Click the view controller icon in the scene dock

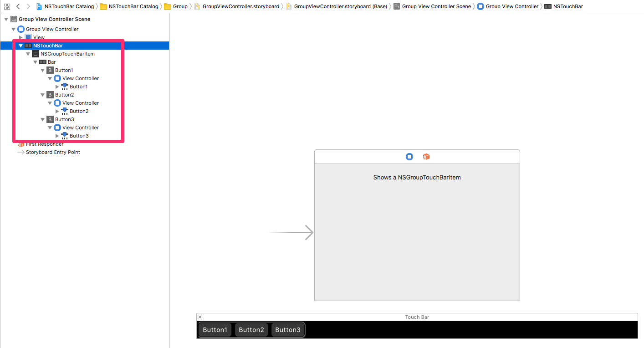click(x=409, y=157)
